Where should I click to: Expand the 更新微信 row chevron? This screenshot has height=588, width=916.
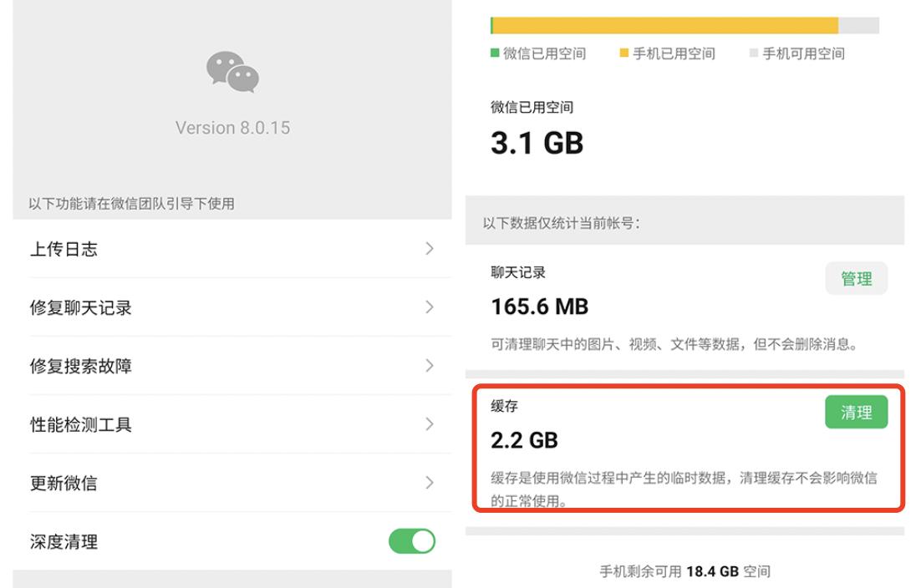(x=428, y=483)
